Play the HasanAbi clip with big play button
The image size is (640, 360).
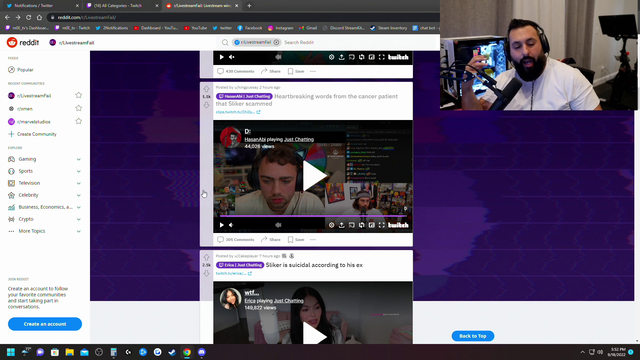[x=314, y=176]
